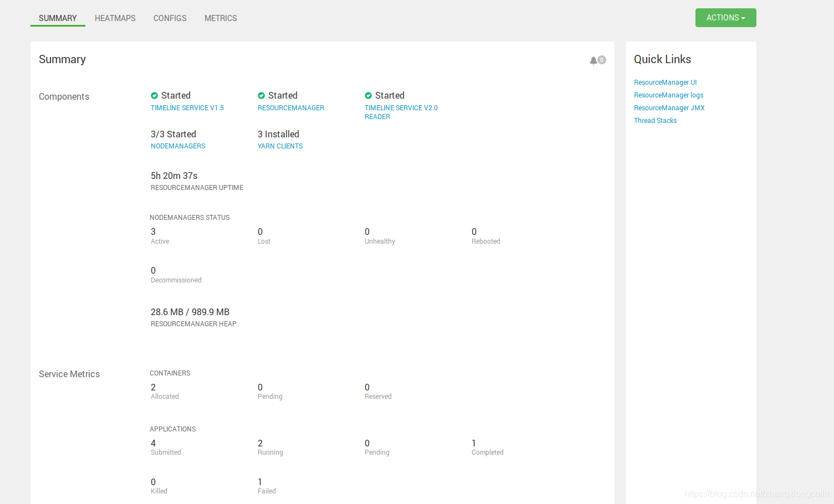Click RESOURCEMANAGER HEAP label
The image size is (834, 504).
click(193, 324)
